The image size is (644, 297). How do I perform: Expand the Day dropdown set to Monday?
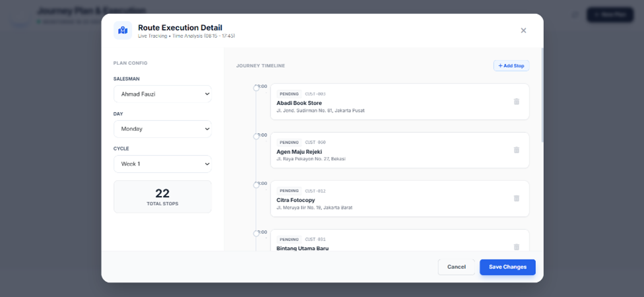click(162, 129)
